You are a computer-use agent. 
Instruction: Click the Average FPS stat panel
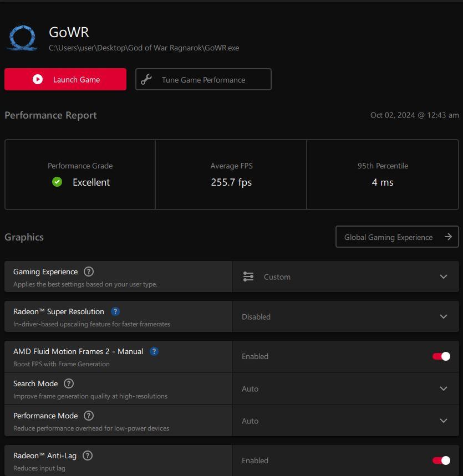click(x=231, y=175)
